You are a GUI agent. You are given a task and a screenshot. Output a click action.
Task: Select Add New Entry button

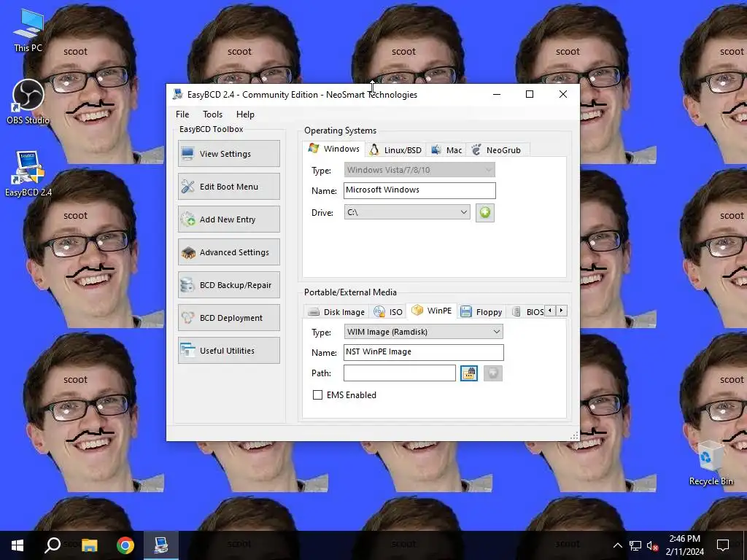(x=228, y=219)
